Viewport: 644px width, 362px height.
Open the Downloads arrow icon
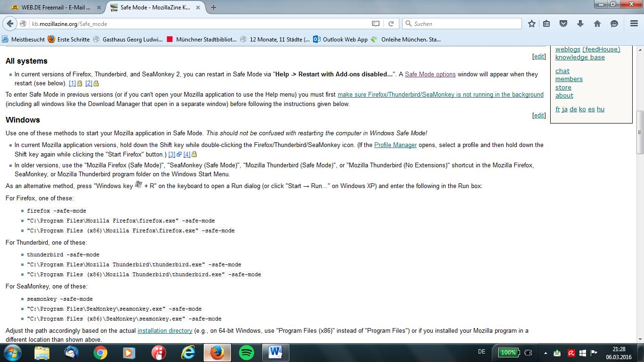click(580, 24)
